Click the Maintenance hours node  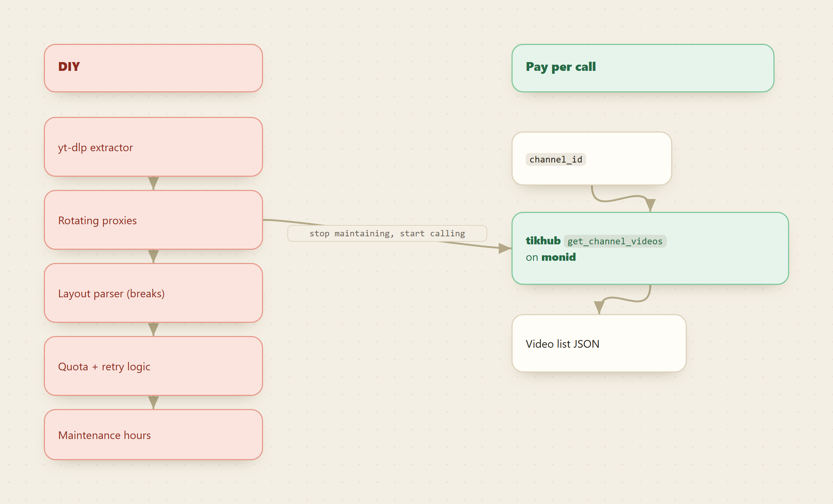click(153, 435)
